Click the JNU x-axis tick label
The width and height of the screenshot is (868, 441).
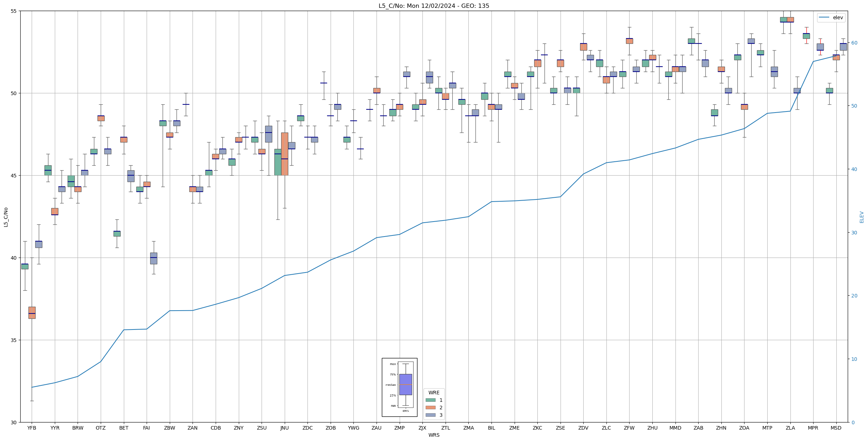click(284, 428)
